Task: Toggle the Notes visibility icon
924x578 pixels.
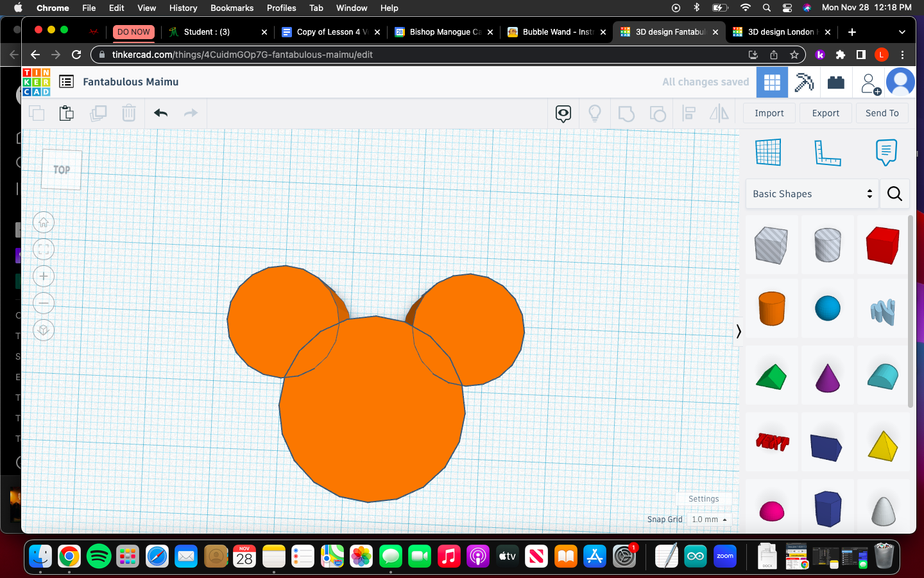Action: click(x=563, y=114)
